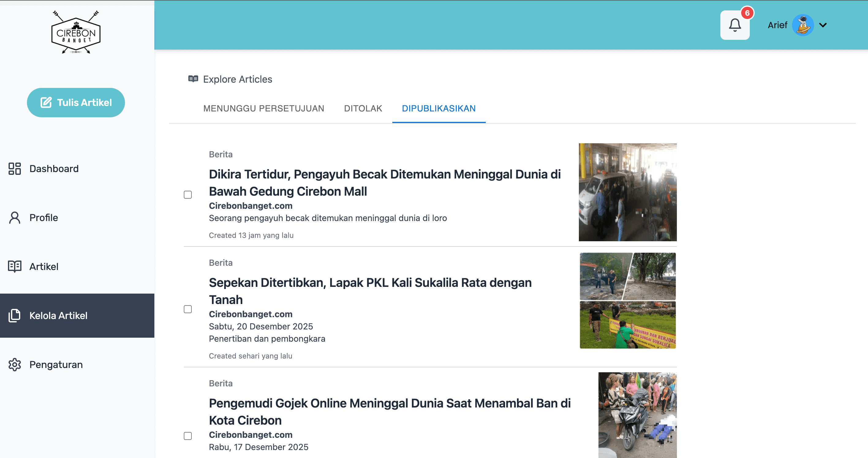Click the Kelola Artikel documents icon
Viewport: 868px width, 458px height.
coord(14,316)
